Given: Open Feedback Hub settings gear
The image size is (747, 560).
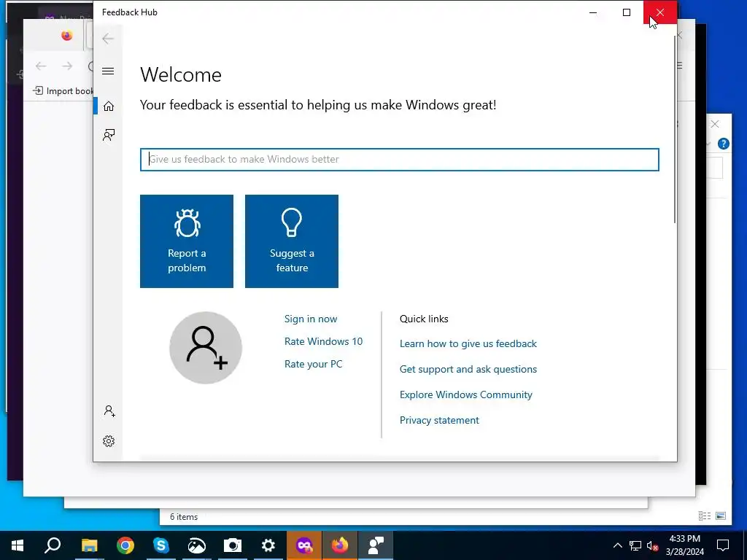Looking at the screenshot, I should coord(109,441).
